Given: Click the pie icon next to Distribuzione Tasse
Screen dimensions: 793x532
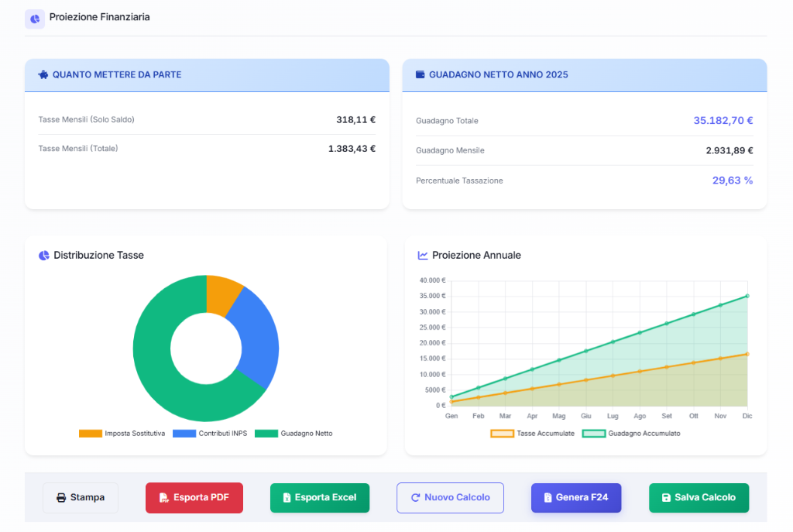Looking at the screenshot, I should tap(43, 256).
